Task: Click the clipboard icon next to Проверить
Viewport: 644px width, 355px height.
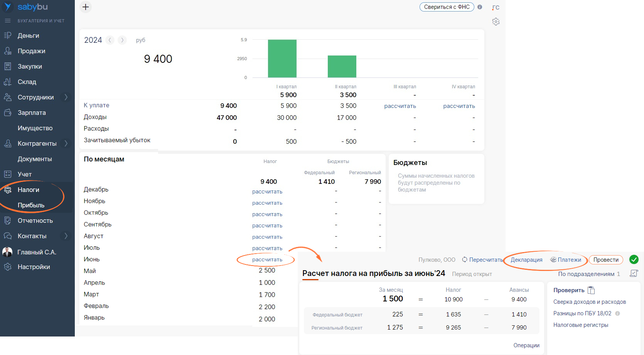Action: click(591, 290)
